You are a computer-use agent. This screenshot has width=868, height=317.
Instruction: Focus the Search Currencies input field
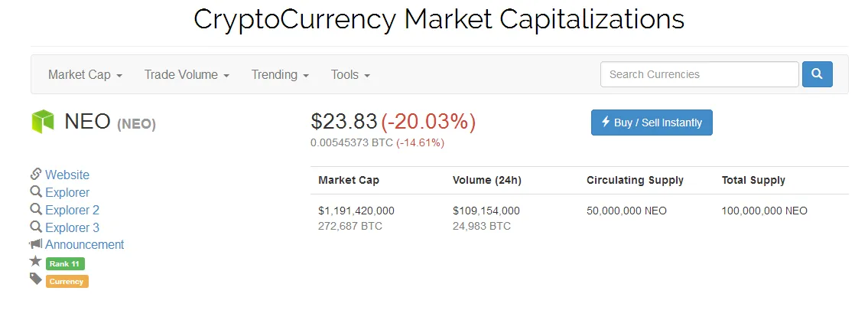pyautogui.click(x=700, y=74)
